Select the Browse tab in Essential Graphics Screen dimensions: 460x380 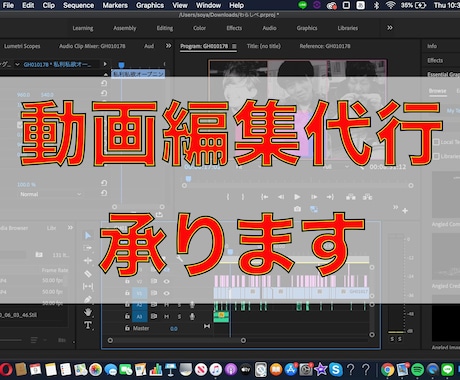coord(437,91)
